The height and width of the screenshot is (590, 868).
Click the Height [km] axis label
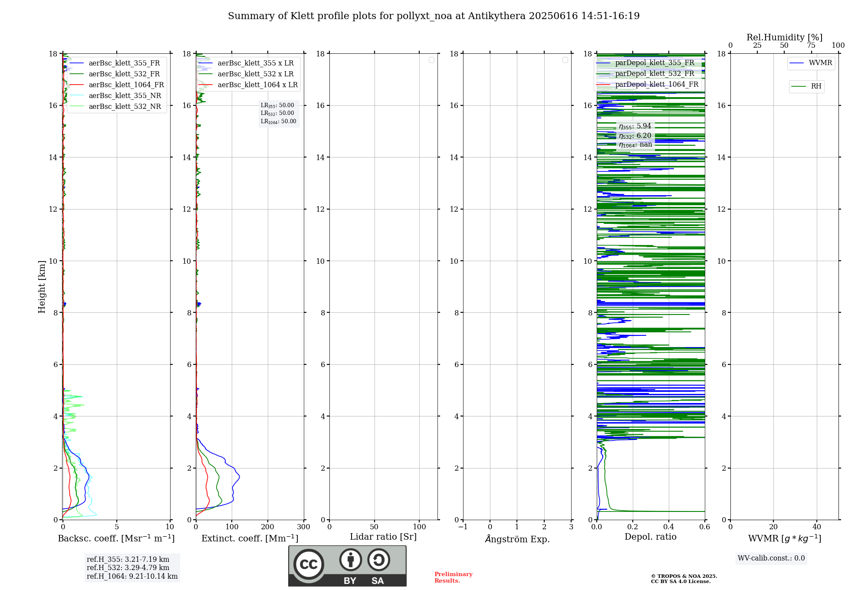click(42, 287)
